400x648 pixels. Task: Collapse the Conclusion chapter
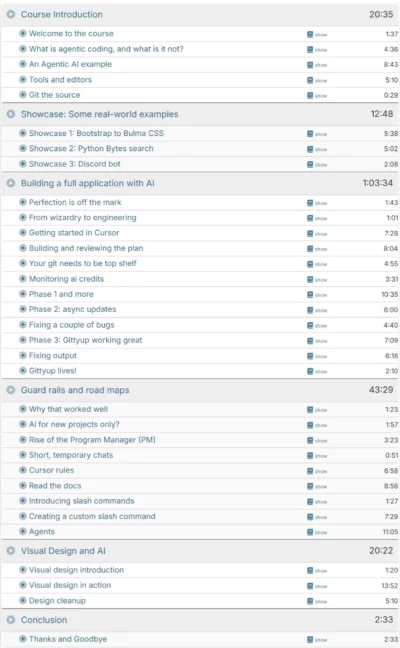point(11,620)
